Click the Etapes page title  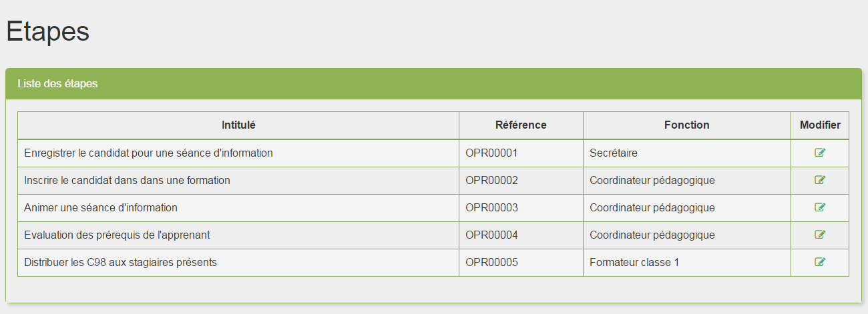[x=47, y=31]
